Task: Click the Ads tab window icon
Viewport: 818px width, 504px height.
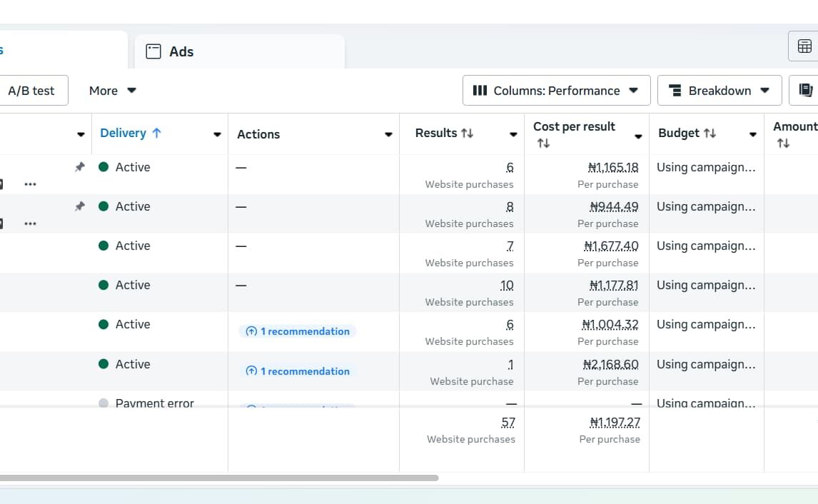Action: (x=153, y=51)
